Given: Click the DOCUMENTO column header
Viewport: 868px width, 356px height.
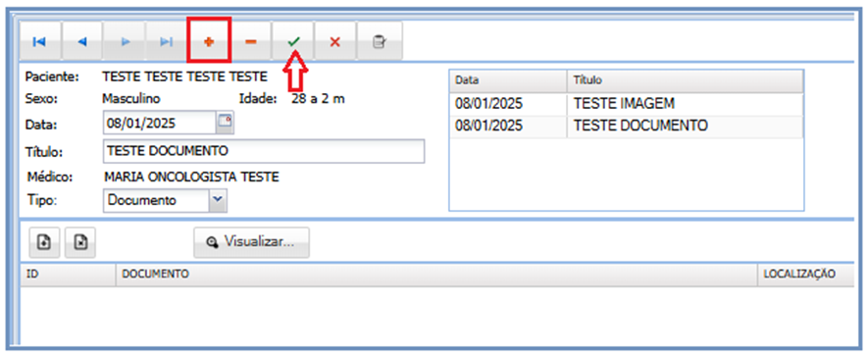Looking at the screenshot, I should (x=436, y=275).
